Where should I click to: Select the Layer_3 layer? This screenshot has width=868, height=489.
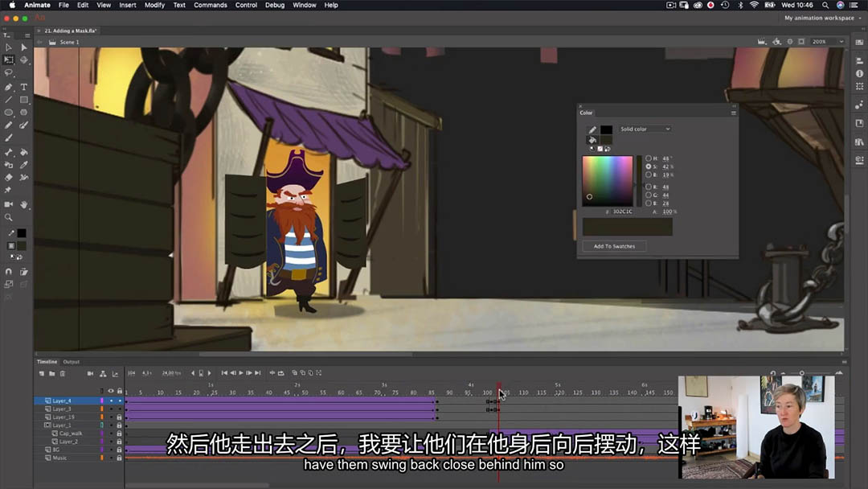click(x=62, y=409)
